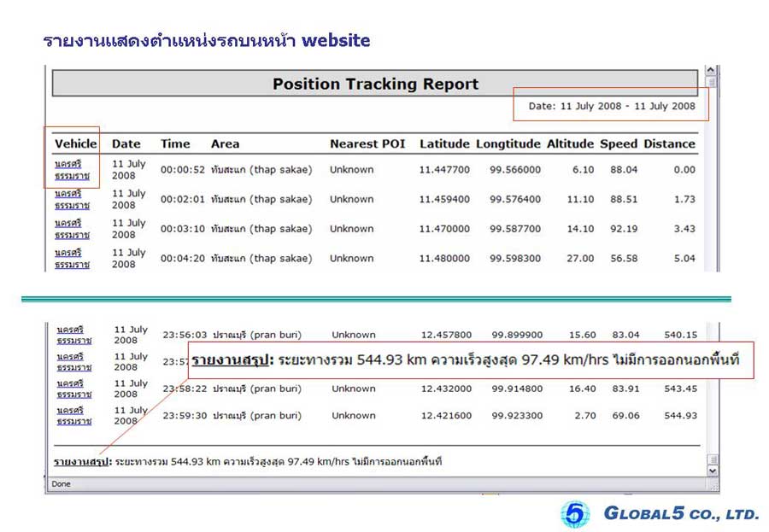Open vehicle link in 00:03:10 row

pos(72,229)
